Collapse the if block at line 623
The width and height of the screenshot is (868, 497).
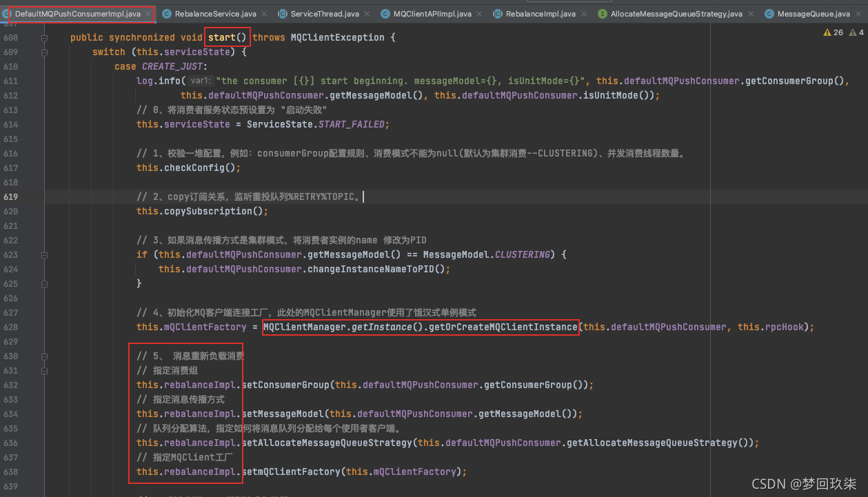[45, 255]
